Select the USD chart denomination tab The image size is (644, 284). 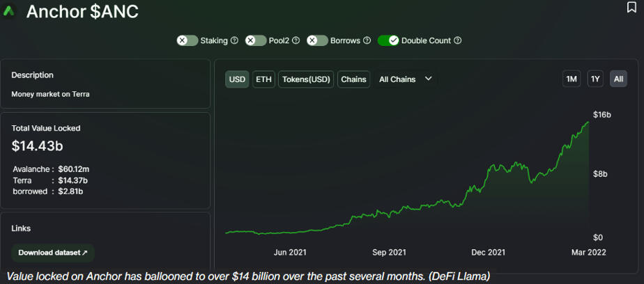click(237, 79)
